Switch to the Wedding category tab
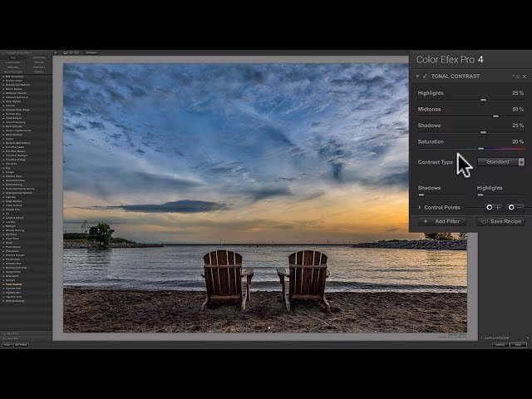532x399 pixels. point(13,67)
